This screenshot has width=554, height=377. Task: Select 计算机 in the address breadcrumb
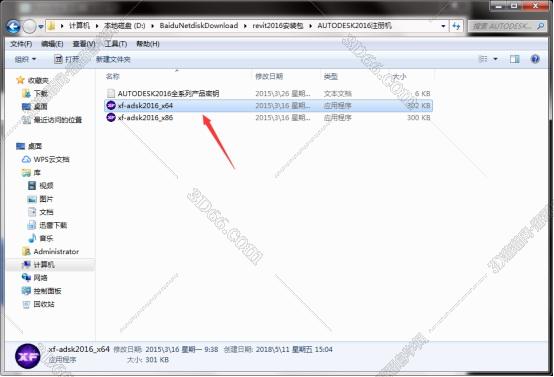(x=79, y=26)
